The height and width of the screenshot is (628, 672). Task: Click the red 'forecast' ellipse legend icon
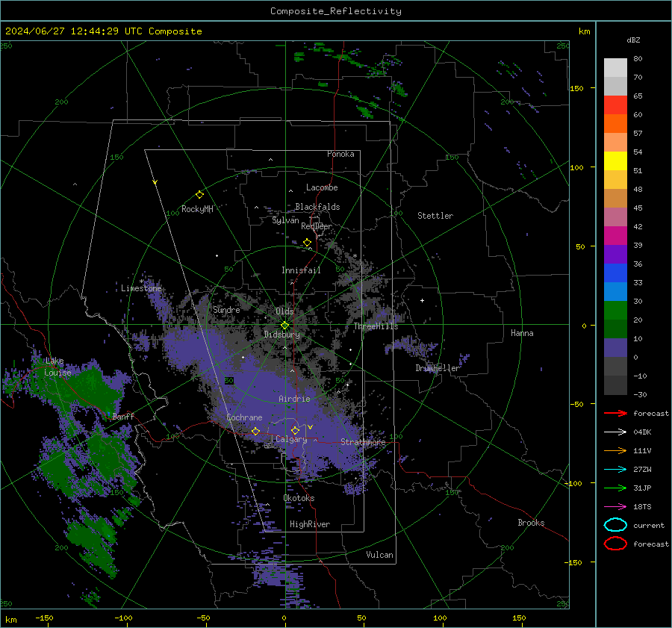615,544
